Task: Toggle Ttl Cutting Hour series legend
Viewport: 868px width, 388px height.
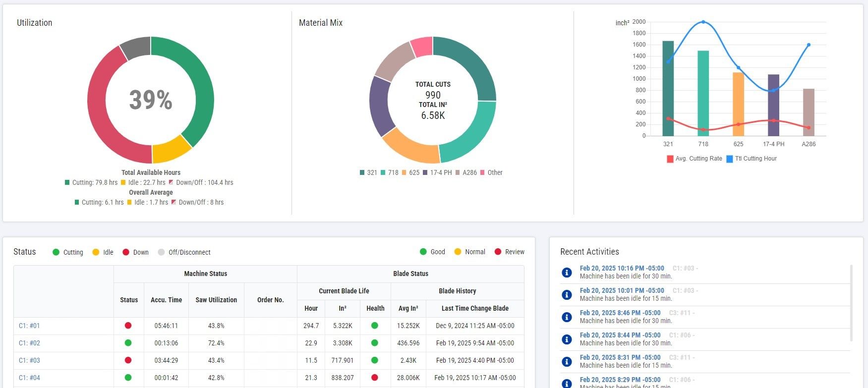Action: 751,159
